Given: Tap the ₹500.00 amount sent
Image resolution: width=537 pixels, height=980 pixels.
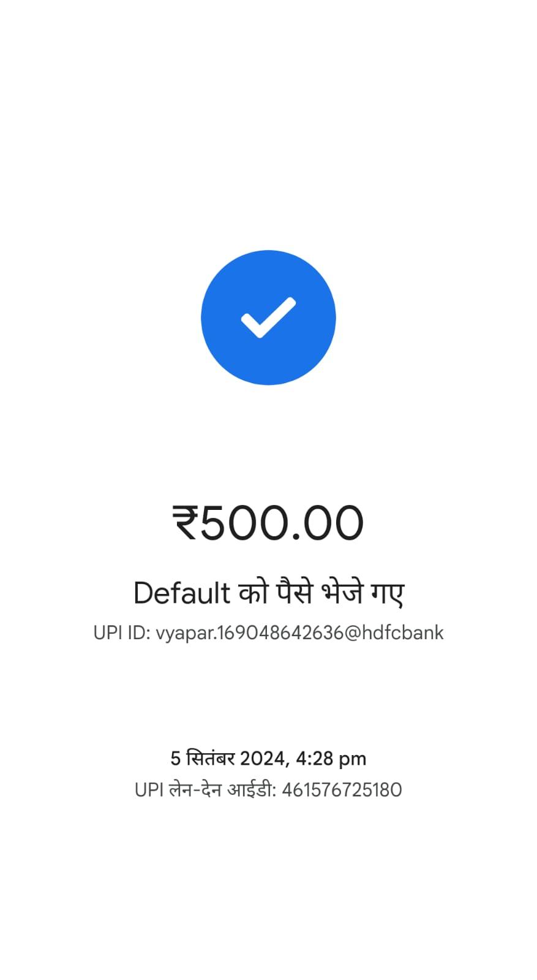Looking at the screenshot, I should coord(268,523).
